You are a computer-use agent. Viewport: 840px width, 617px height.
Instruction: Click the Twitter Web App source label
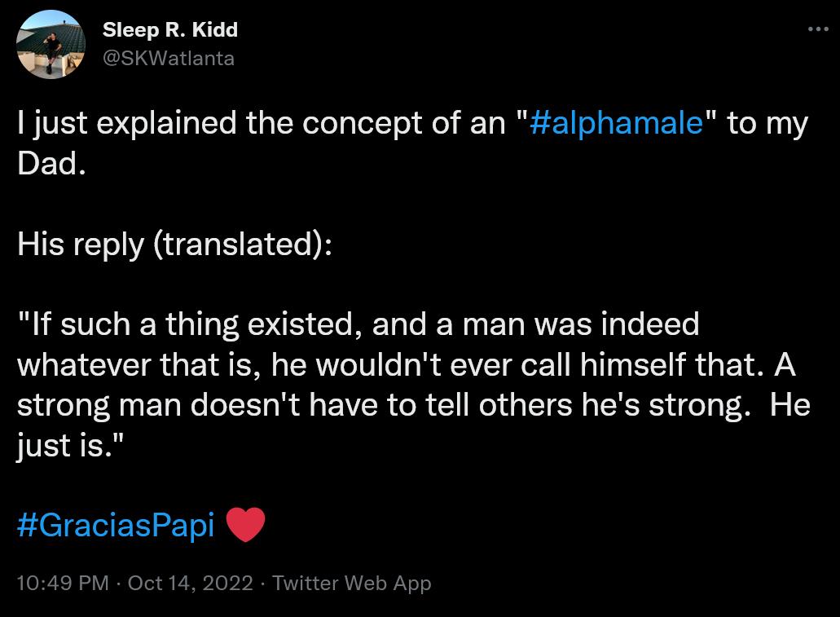(354, 583)
